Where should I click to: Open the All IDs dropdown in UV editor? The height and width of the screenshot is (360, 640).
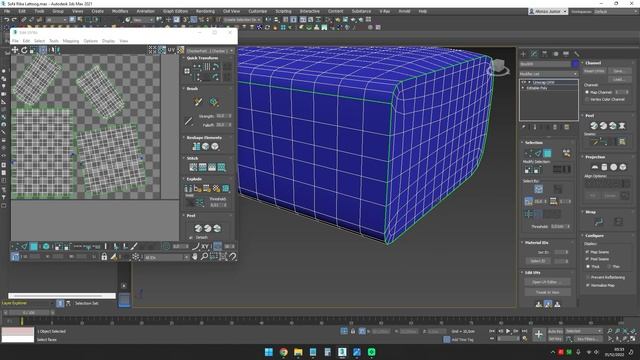pos(167,257)
